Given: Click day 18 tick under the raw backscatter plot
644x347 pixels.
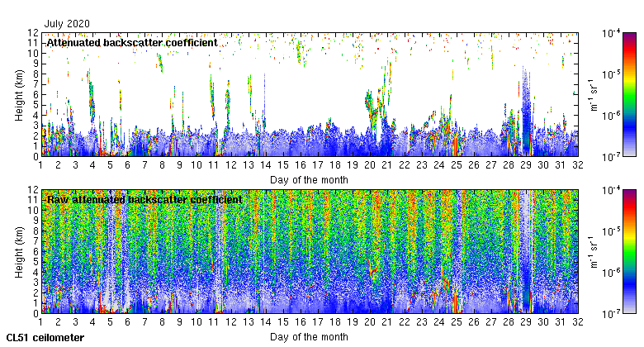Looking at the screenshot, I should click(x=335, y=322).
